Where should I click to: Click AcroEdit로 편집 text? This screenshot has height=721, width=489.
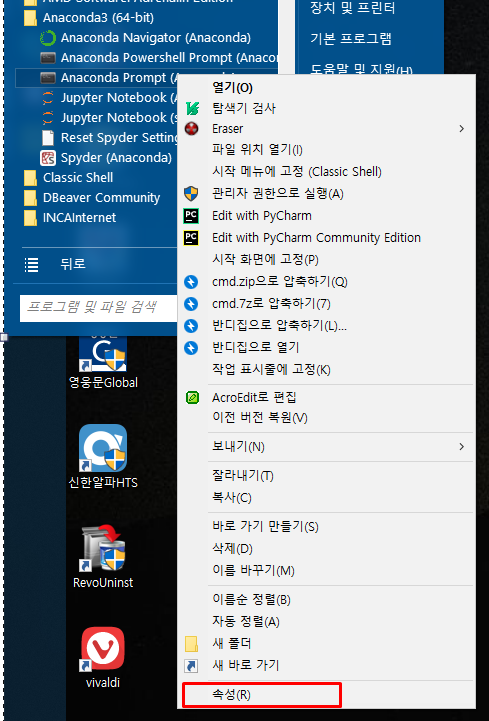coord(254,397)
